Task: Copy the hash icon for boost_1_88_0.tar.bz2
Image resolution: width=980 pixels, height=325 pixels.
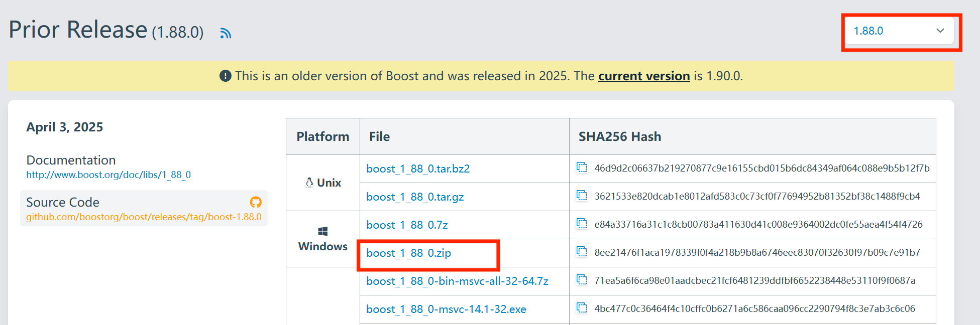Action: 582,168
